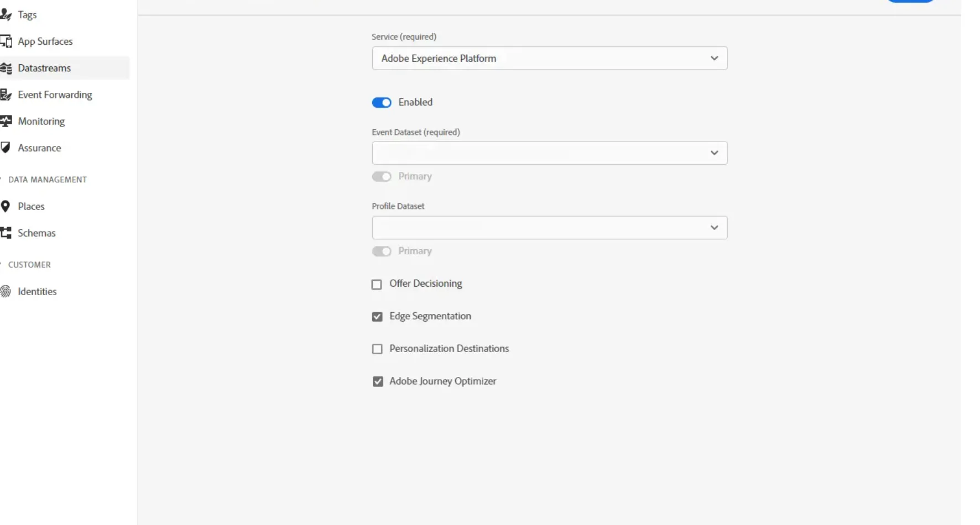This screenshot has width=980, height=525.
Task: Click the Datastreams icon in sidebar
Action: [x=6, y=68]
